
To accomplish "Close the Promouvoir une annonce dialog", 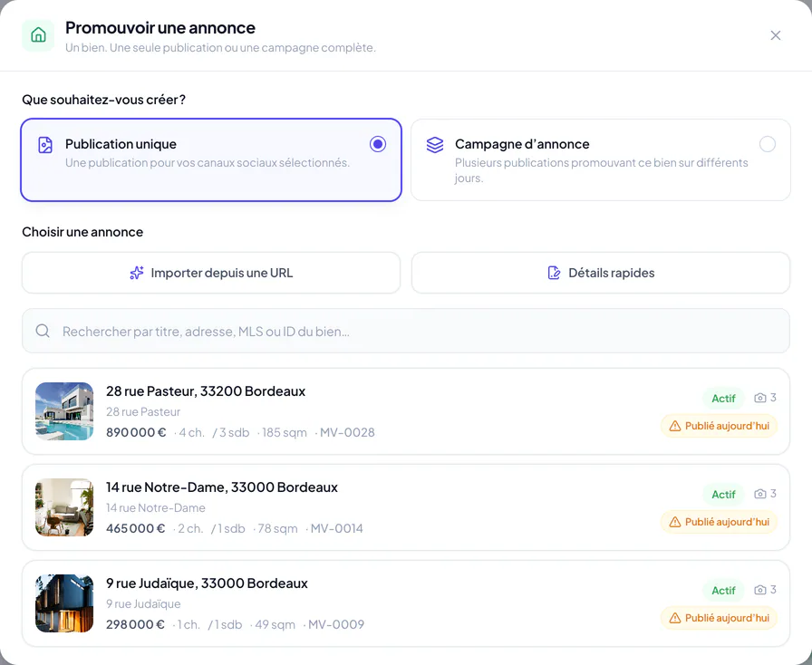I will pyautogui.click(x=775, y=35).
